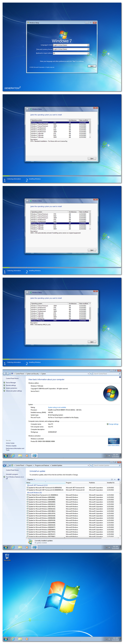Click the back arrow in the OEM description setup window
124x644 pixels.
click(x=27, y=201)
